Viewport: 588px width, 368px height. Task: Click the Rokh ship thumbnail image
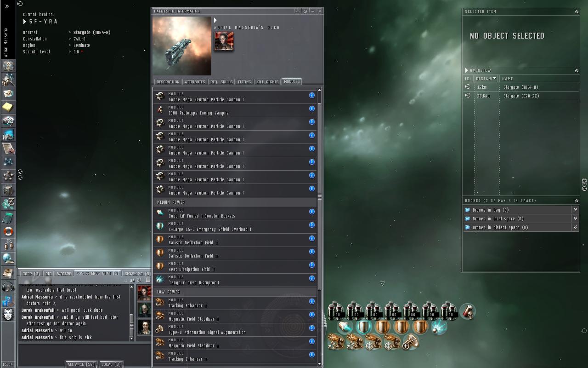click(x=182, y=46)
